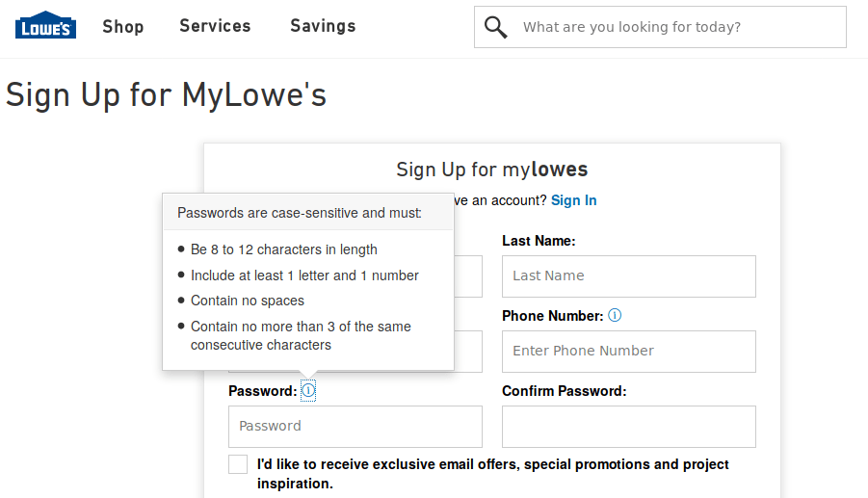
Task: Select the Enter Phone Number field
Action: (628, 351)
